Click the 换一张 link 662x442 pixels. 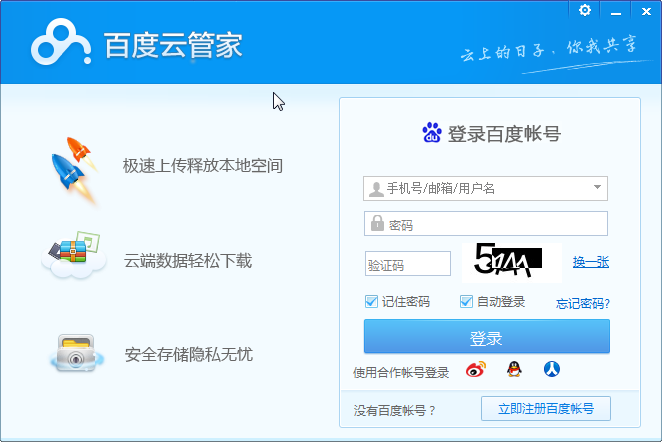click(591, 262)
